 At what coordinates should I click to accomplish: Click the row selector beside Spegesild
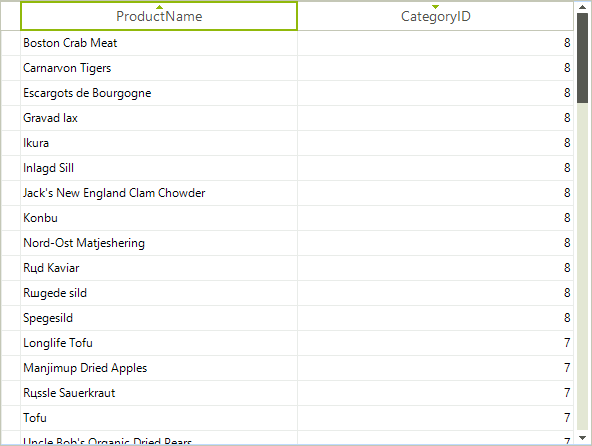[x=11, y=318]
